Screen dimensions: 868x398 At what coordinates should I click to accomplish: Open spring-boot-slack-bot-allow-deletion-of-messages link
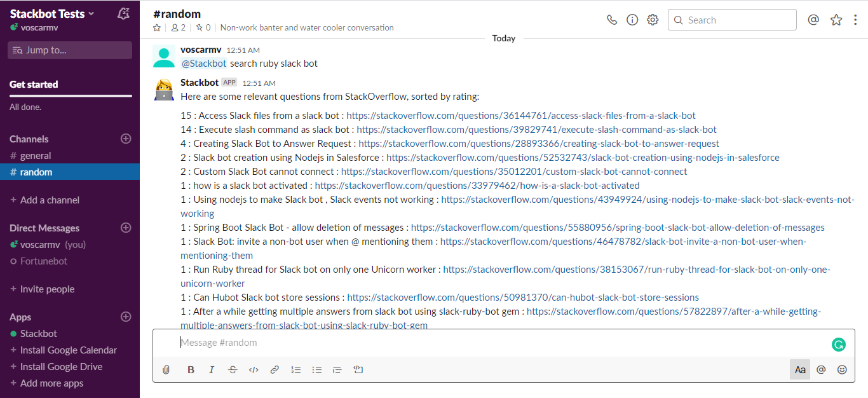coord(618,228)
